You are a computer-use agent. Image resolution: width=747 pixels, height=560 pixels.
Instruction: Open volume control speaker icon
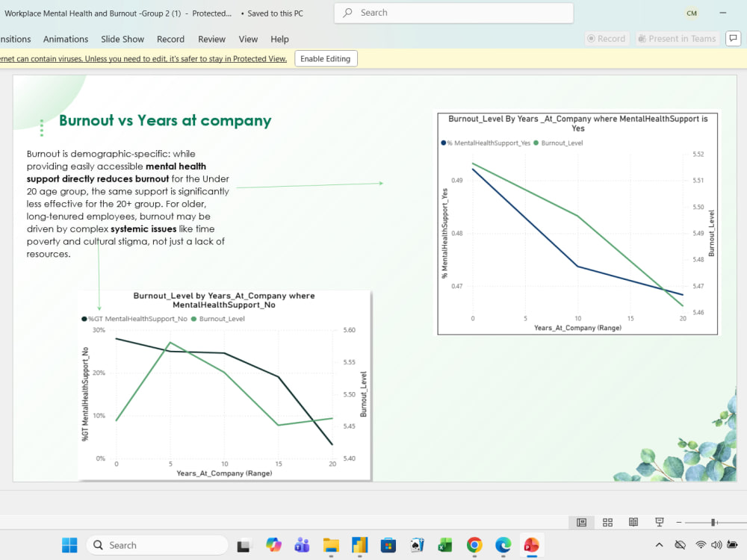[x=716, y=545]
